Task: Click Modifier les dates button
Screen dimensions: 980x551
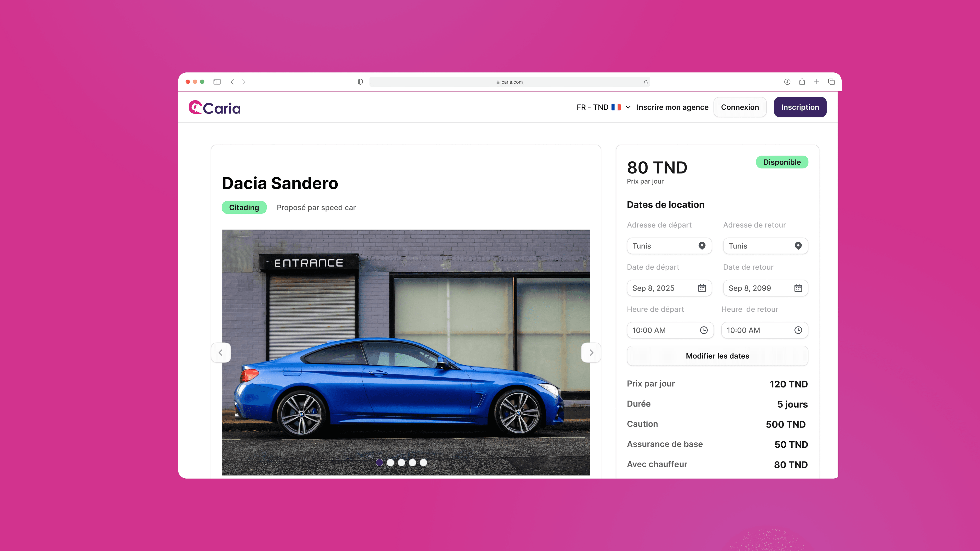Action: [717, 356]
